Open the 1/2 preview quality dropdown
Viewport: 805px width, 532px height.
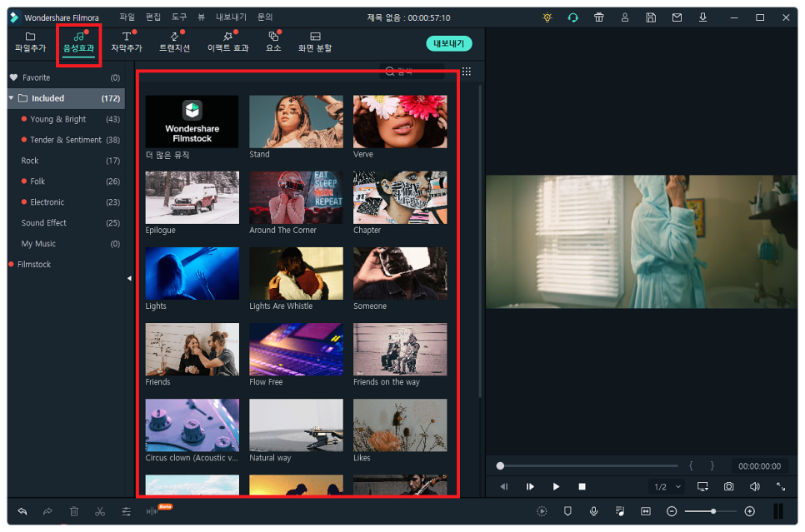point(667,486)
